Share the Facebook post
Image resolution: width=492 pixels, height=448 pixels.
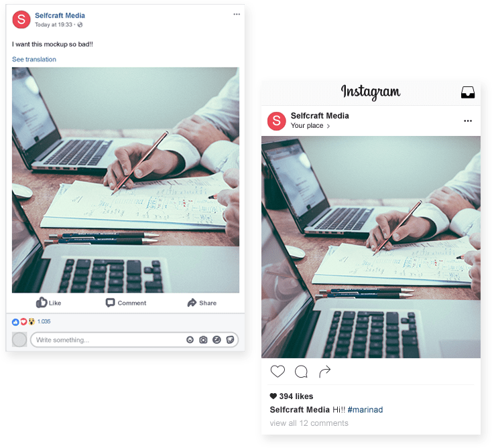tap(202, 303)
